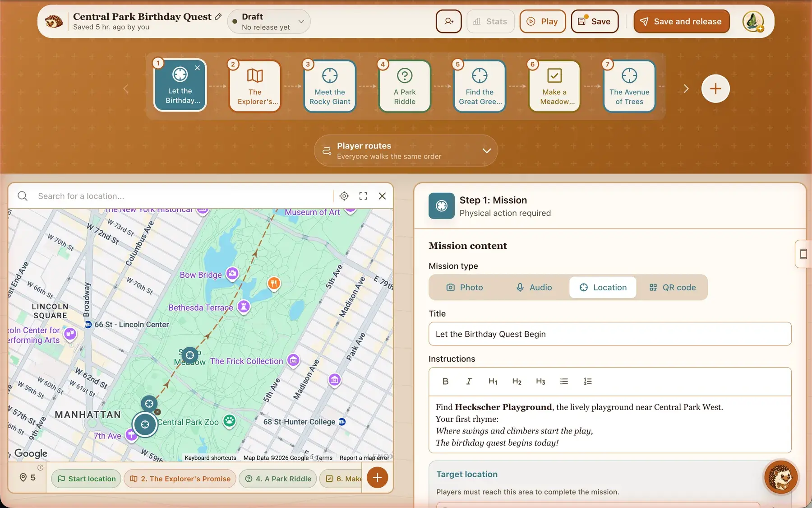The width and height of the screenshot is (812, 508).
Task: Click the map search magnifier icon
Action: (x=23, y=196)
